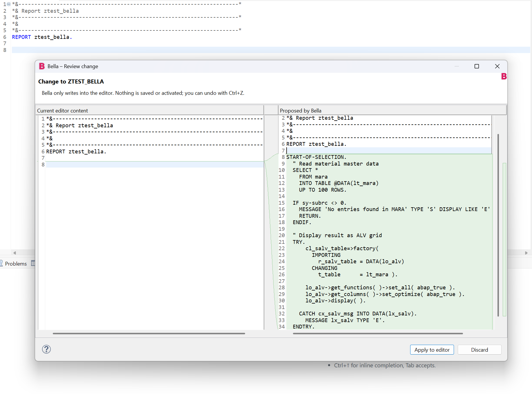Click the 'Proposed by Bella' header

[301, 111]
